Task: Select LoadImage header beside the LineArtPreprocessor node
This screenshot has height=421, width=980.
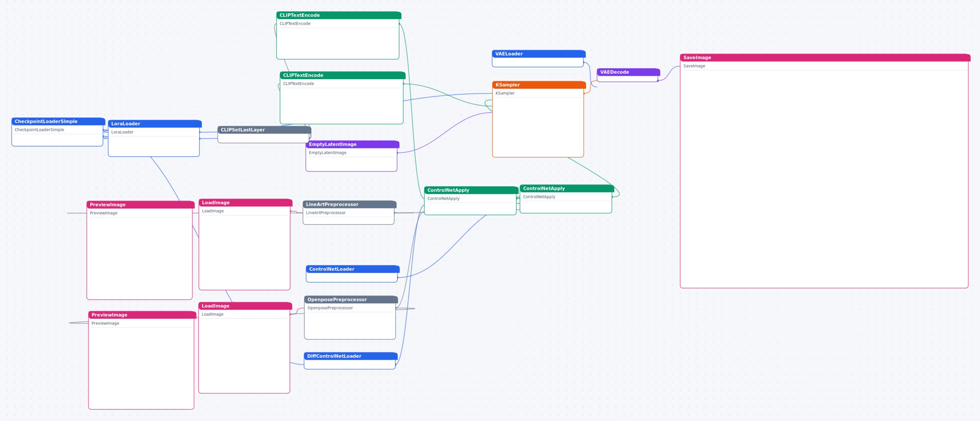Action: tap(246, 203)
